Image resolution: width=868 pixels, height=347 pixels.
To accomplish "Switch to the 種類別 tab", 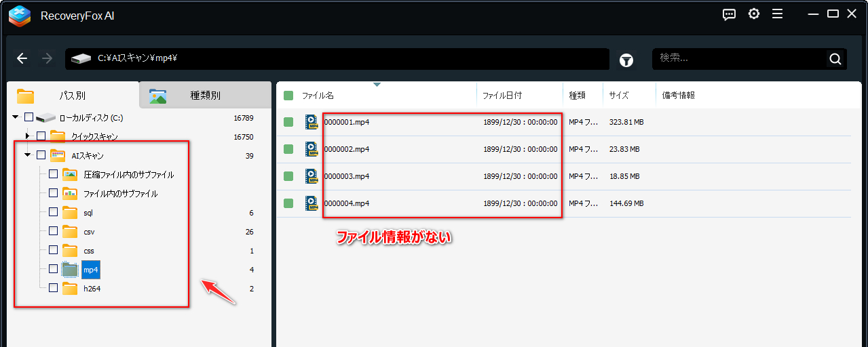I will pos(205,96).
